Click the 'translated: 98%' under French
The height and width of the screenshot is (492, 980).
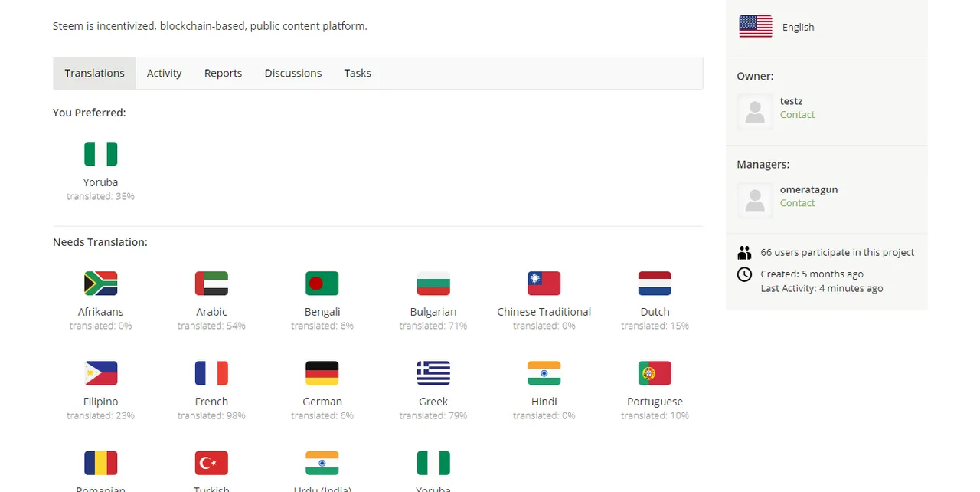click(211, 416)
